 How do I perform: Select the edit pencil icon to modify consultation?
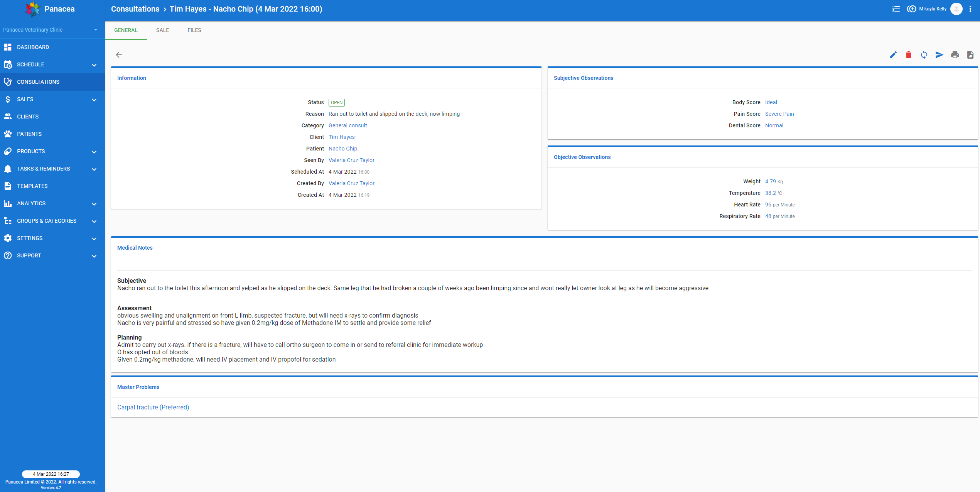(893, 55)
